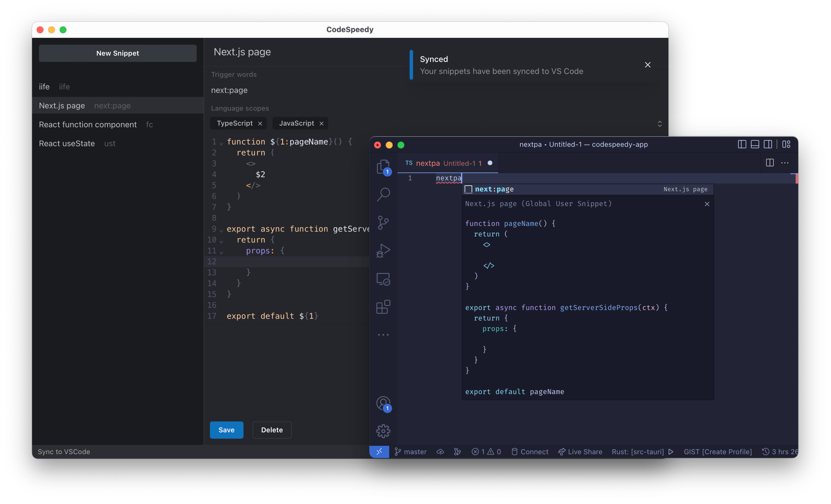831x504 pixels.
Task: Remove TypeScript language scope
Action: tap(260, 124)
